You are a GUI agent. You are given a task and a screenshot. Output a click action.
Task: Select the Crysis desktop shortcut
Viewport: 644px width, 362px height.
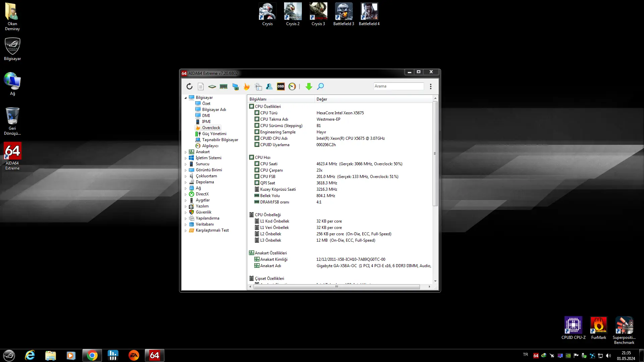[267, 14]
